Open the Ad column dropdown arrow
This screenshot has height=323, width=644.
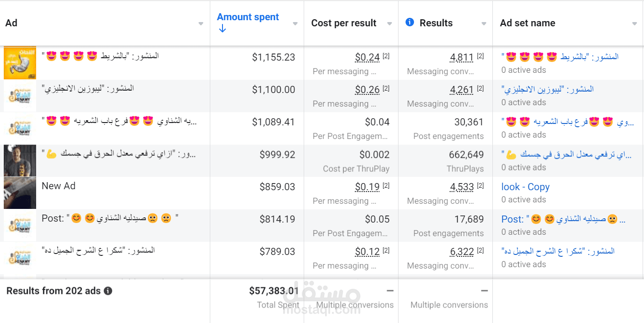point(201,23)
